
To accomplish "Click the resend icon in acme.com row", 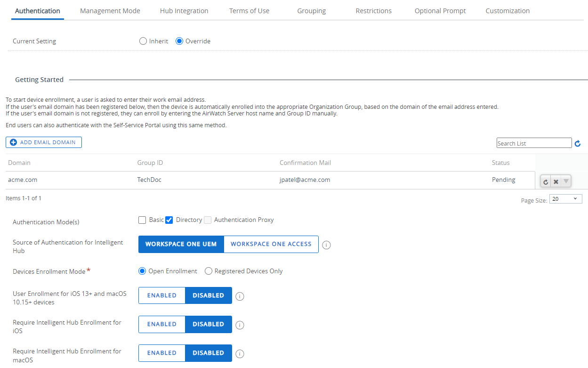I will click(x=546, y=181).
